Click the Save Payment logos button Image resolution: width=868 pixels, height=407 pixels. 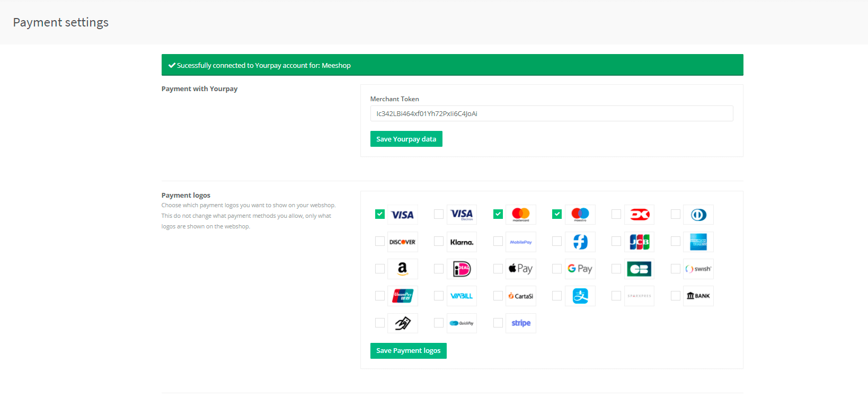click(409, 351)
